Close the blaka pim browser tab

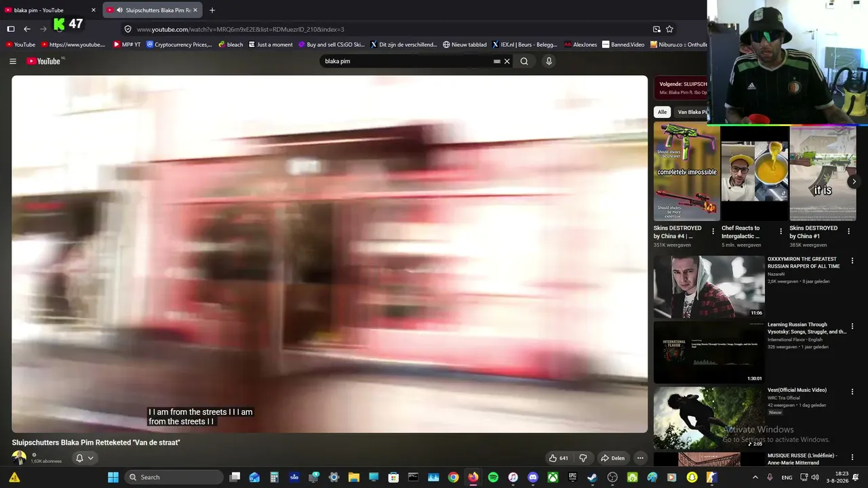pos(94,10)
